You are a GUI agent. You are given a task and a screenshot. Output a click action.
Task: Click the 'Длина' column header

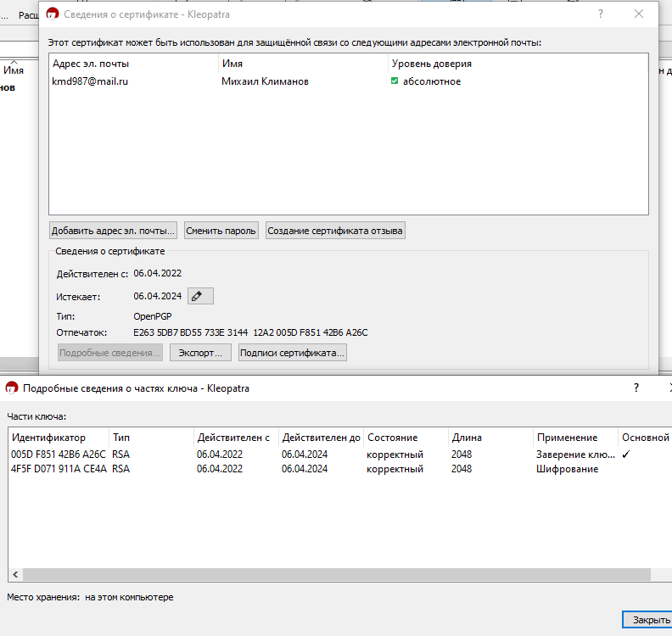(490, 438)
